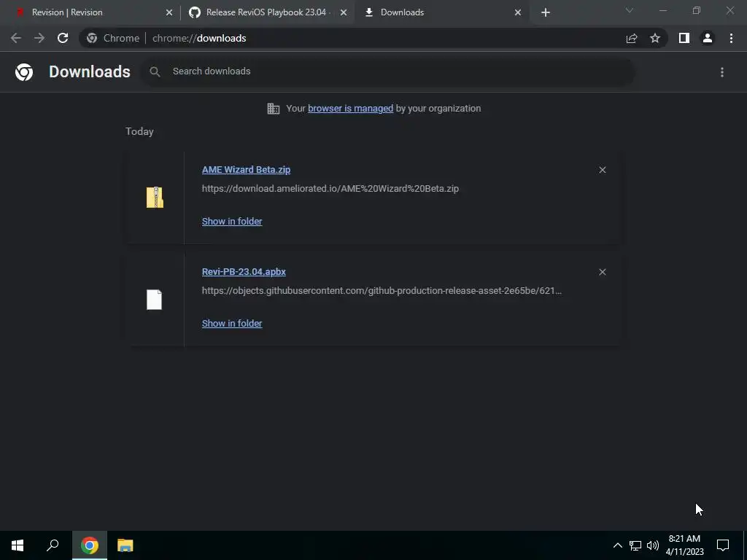
Task: Focus the Search downloads field
Action: coord(388,71)
